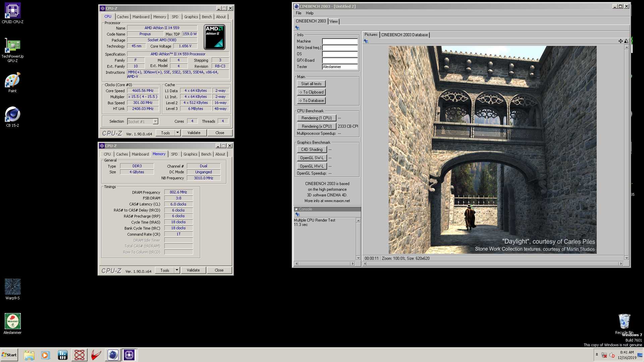
Task: Click the Tools button in top CPU-Z window
Action: (165, 133)
